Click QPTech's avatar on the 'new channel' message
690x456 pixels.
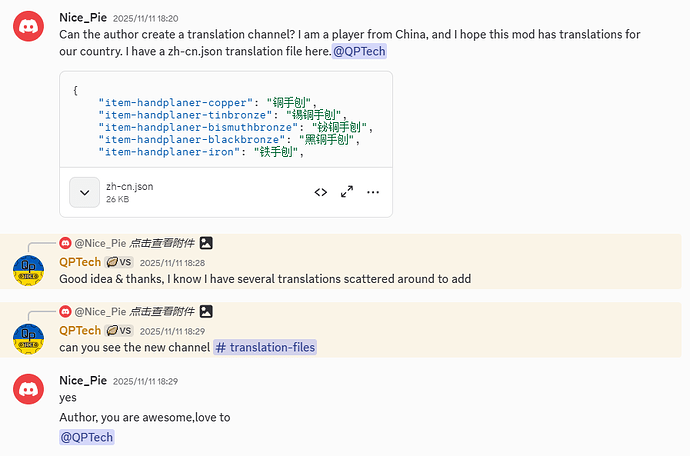[x=29, y=339]
